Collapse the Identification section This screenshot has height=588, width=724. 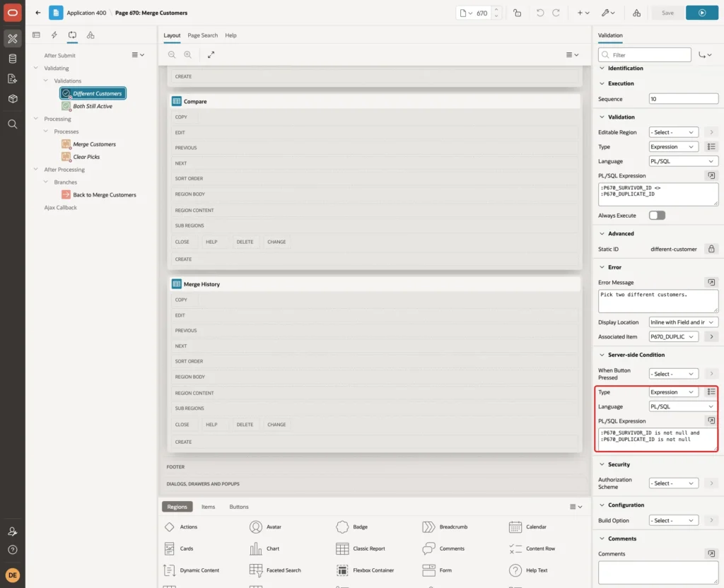point(602,69)
